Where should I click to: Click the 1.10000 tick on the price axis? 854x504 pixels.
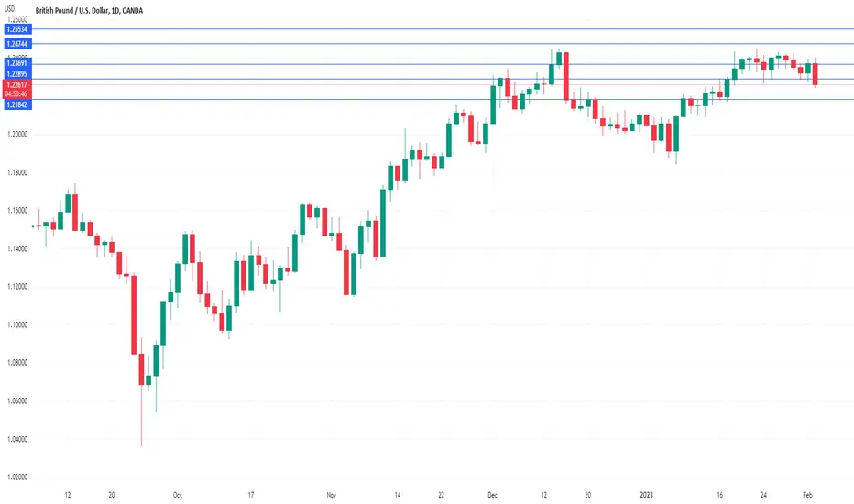pyautogui.click(x=17, y=324)
